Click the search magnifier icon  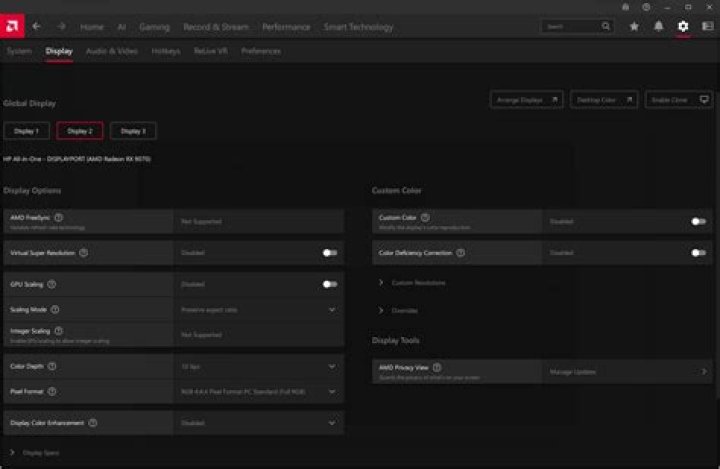(606, 26)
